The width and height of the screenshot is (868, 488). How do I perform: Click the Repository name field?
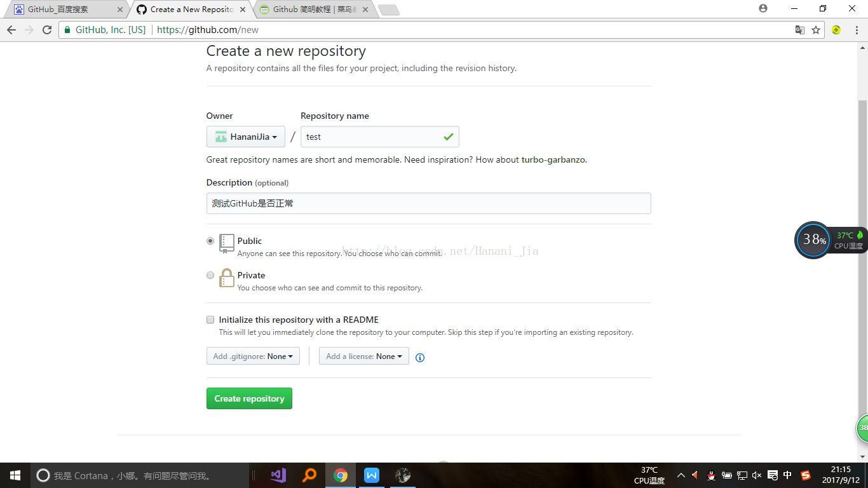[x=380, y=137]
